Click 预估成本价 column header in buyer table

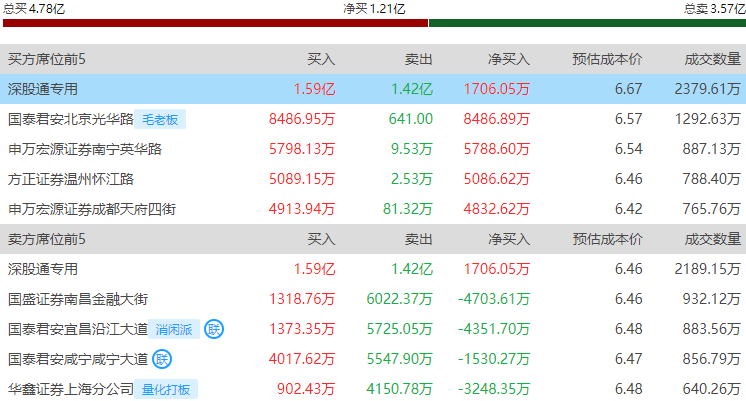[607, 59]
